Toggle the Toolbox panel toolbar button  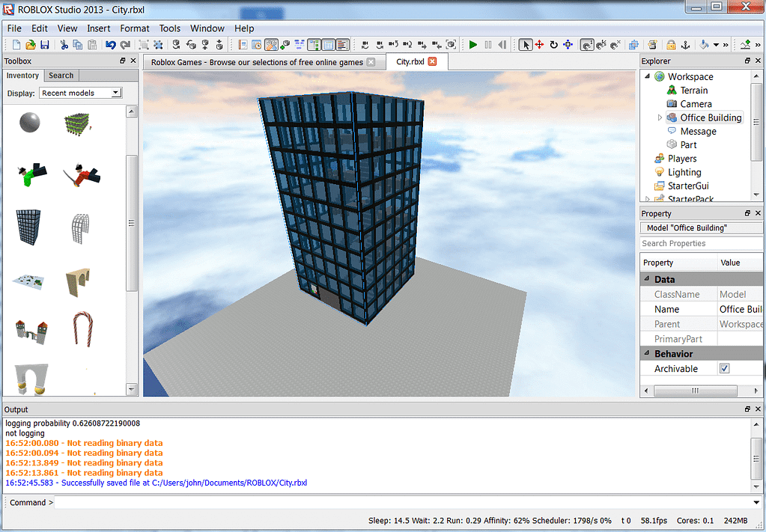pos(271,45)
